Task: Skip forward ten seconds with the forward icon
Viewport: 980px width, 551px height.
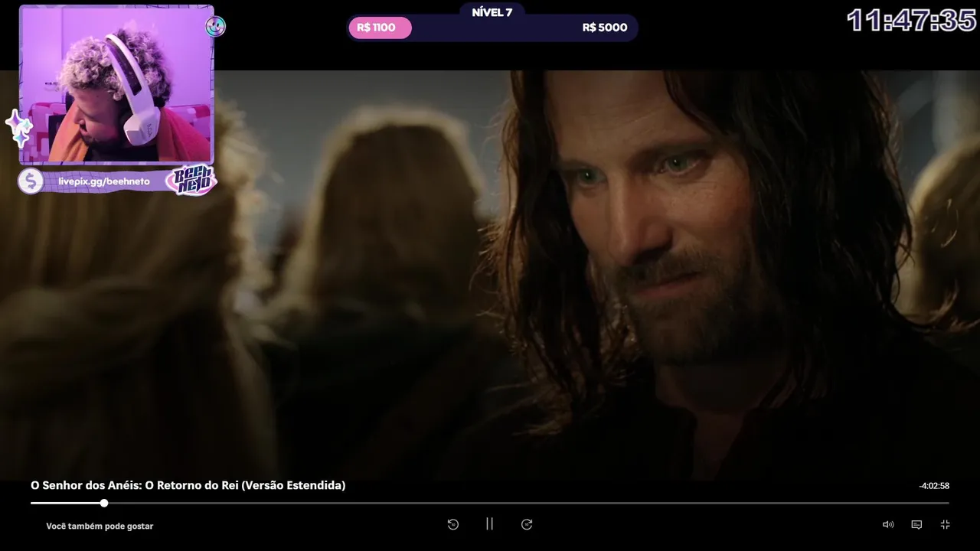Action: tap(527, 524)
